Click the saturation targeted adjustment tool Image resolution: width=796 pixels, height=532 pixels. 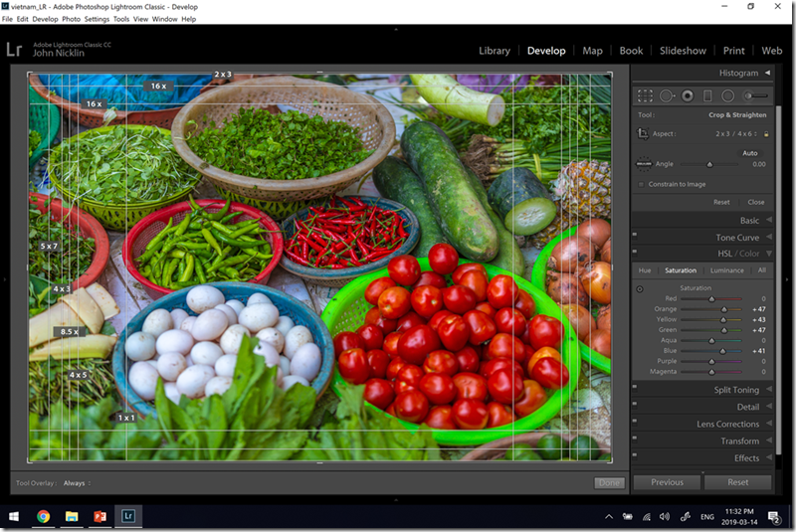pos(640,288)
